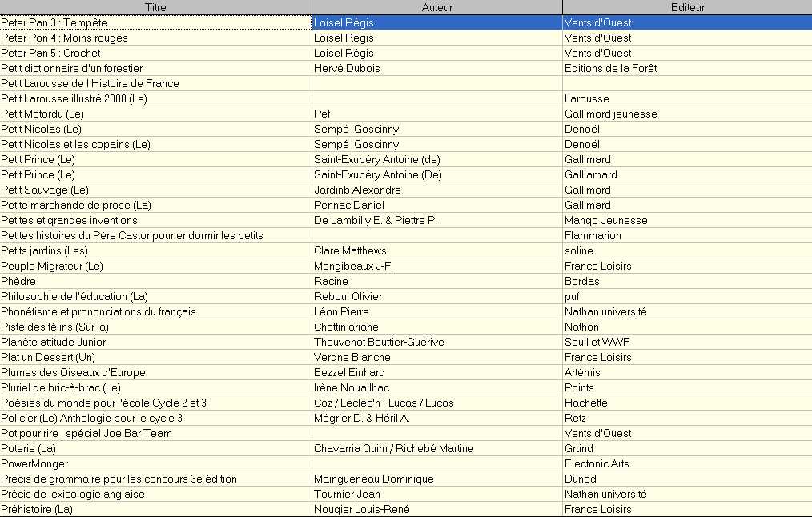812x517 pixels.
Task: Select the author 'Mongibeaux J-F.'
Action: 354,266
